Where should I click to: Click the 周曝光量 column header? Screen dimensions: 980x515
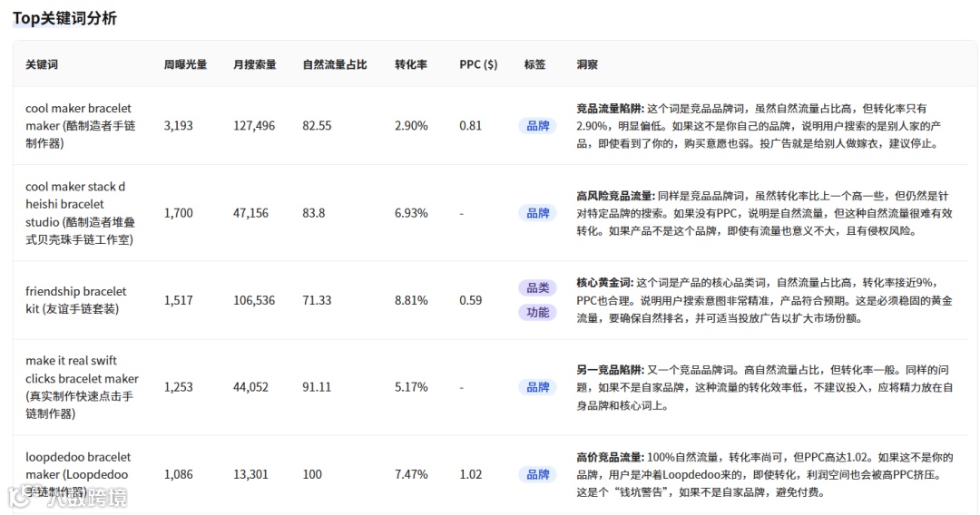point(185,64)
